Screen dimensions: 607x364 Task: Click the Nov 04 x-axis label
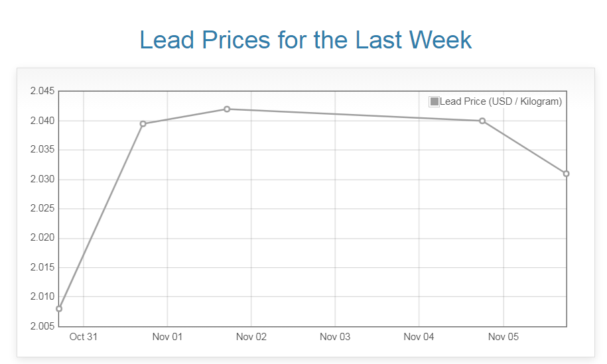point(419,337)
